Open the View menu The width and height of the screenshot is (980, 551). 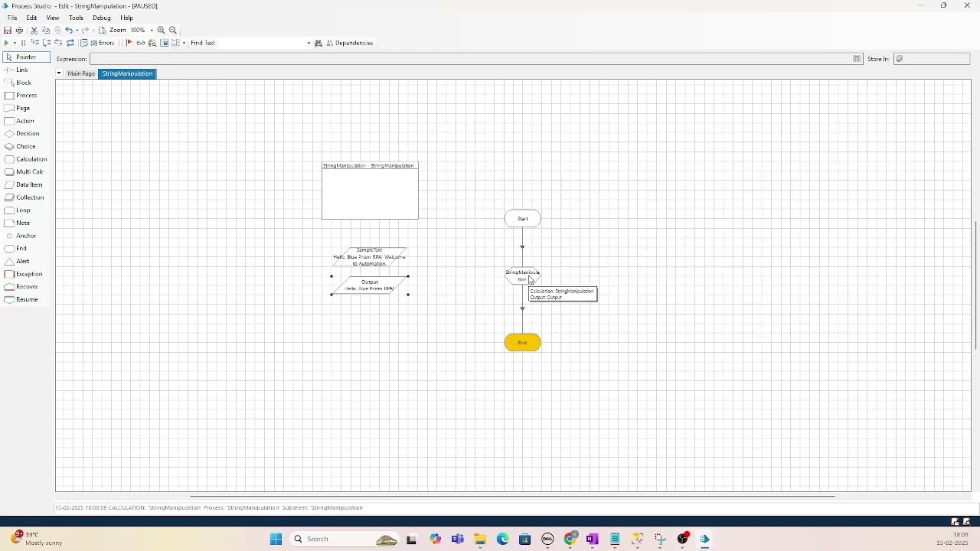pos(53,18)
